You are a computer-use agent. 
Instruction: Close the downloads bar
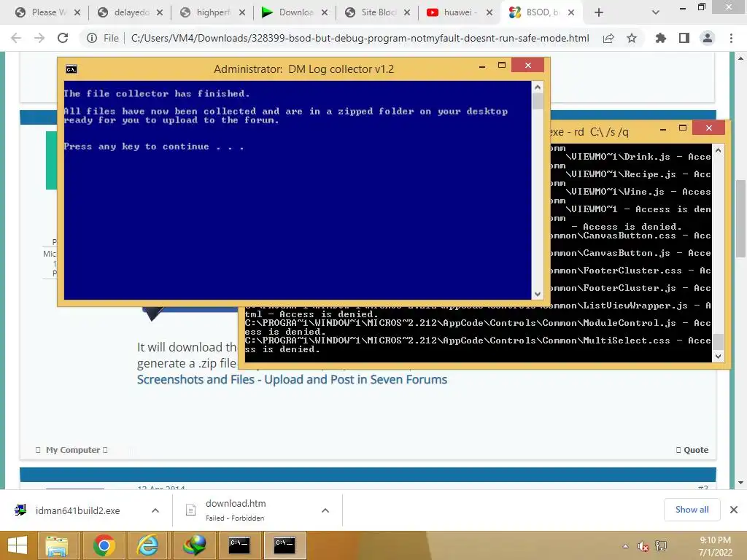(734, 510)
